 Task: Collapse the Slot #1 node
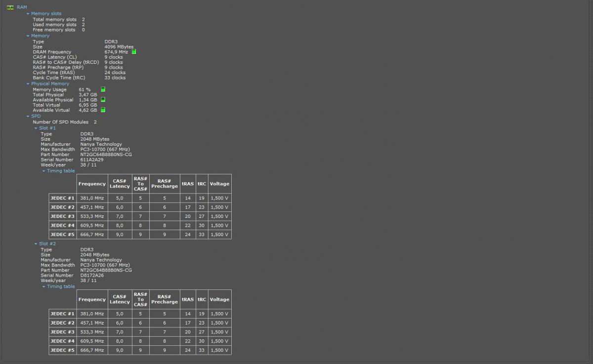(36, 128)
